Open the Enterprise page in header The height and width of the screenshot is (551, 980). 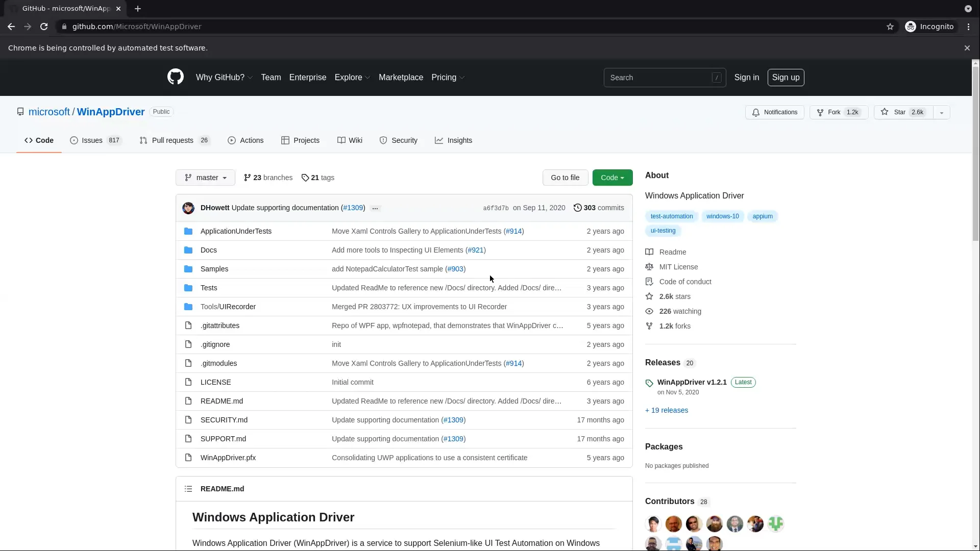coord(308,78)
